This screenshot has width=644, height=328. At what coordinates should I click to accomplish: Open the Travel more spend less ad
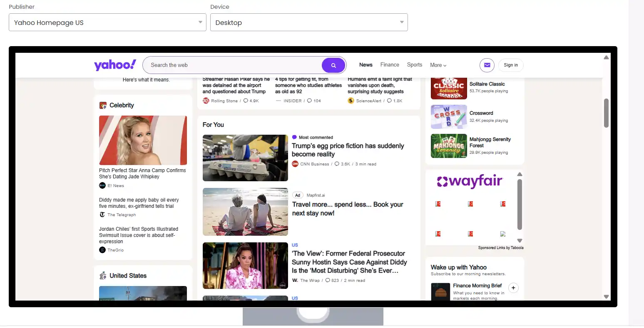click(348, 209)
